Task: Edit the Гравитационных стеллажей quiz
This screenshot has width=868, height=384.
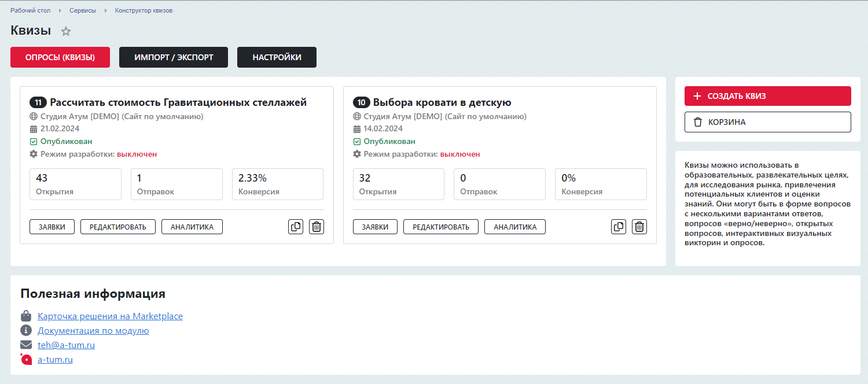Action: [x=118, y=227]
